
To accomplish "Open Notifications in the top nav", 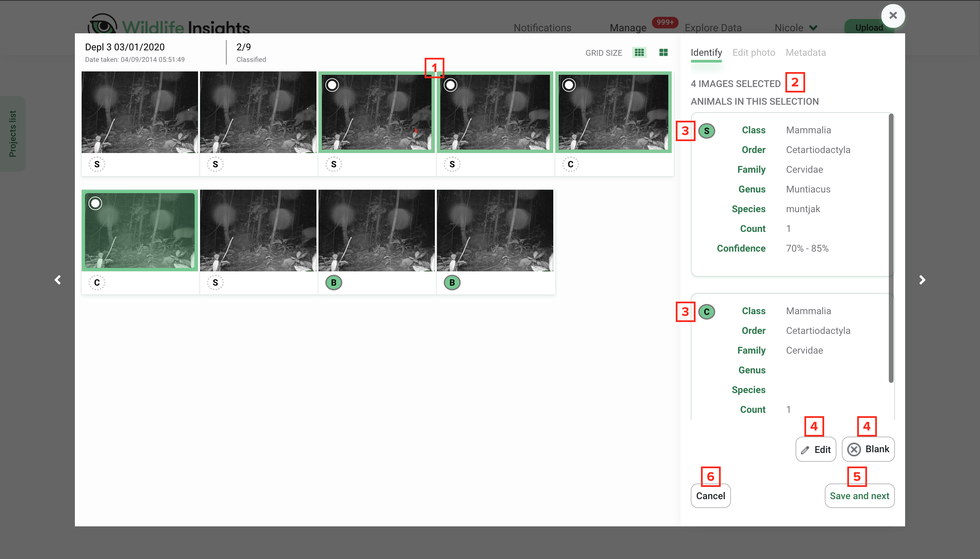I will (x=542, y=28).
